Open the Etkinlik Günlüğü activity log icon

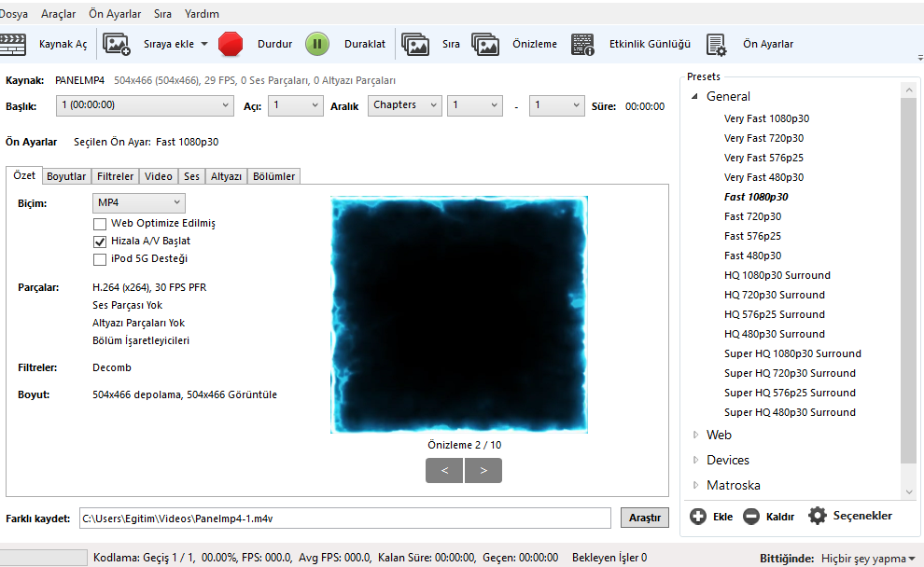(582, 44)
